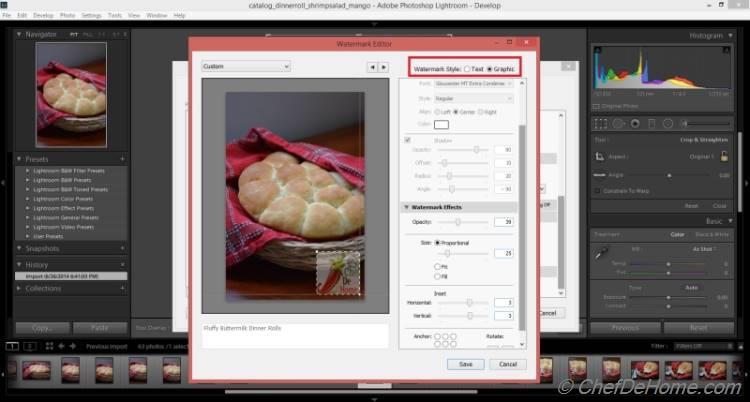Switch to Loupe view icon in toolbar
This screenshot has width=750, height=402.
pos(12,346)
